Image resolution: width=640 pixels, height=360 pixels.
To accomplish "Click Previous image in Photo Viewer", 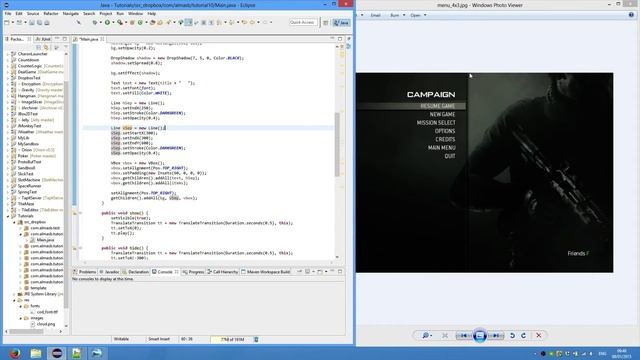I will coord(464,336).
